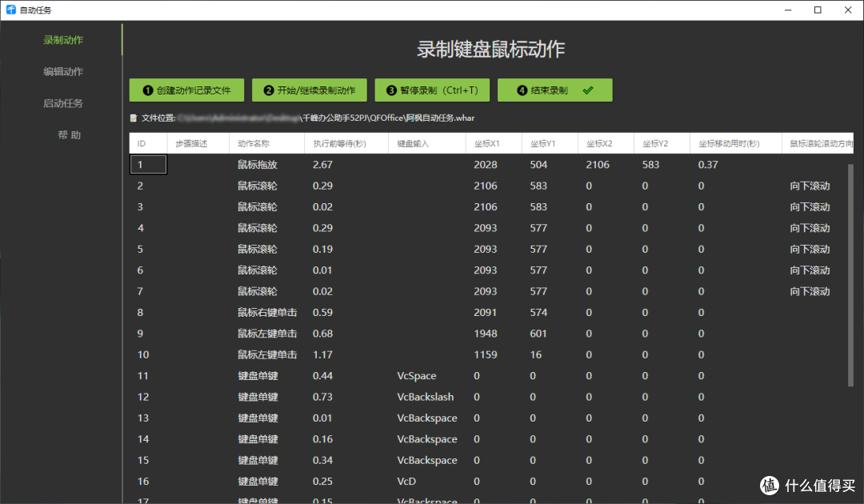Click the 坐标X1 column header
This screenshot has height=504, width=864.
tap(494, 144)
